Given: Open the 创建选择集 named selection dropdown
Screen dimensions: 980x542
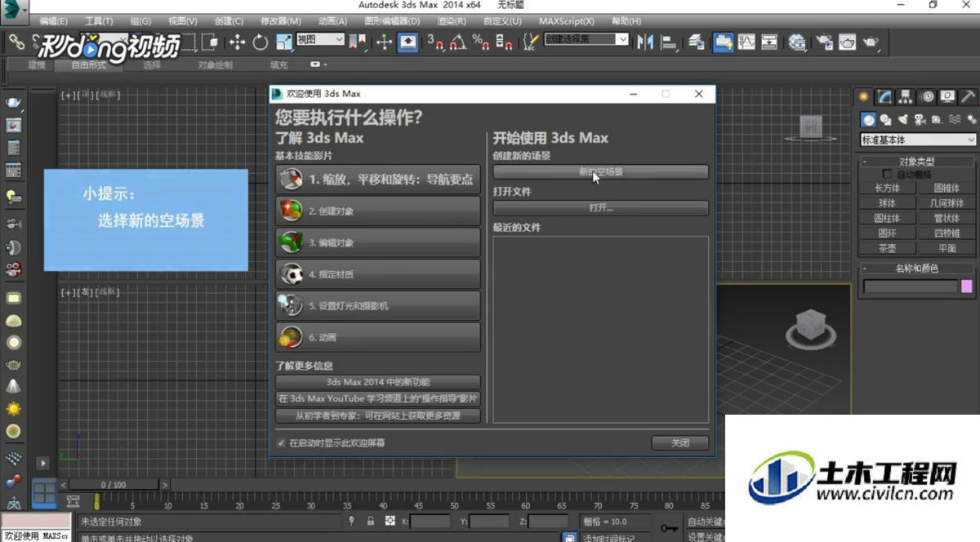Looking at the screenshot, I should click(x=587, y=39).
